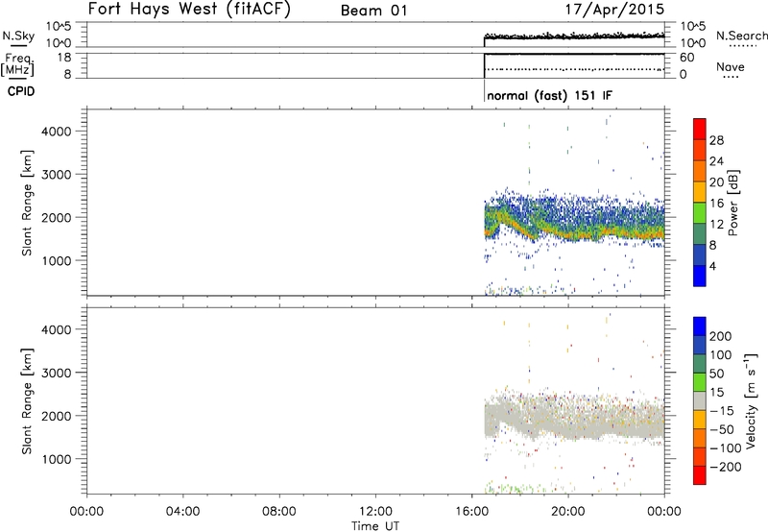Click the dotted Nave trace in frequency panel

(x=574, y=69)
